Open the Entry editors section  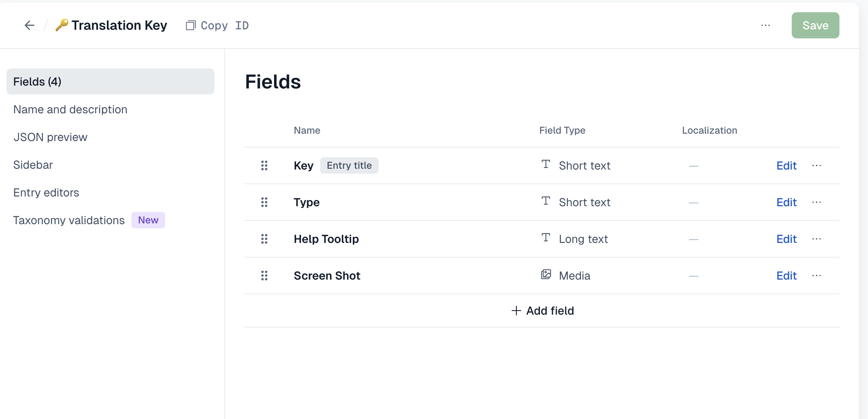46,192
